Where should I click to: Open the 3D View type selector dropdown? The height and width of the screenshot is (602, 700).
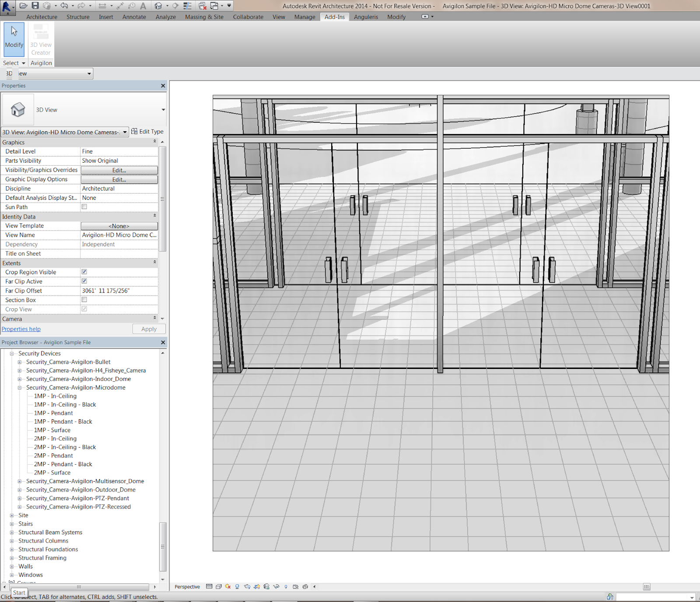click(x=163, y=110)
